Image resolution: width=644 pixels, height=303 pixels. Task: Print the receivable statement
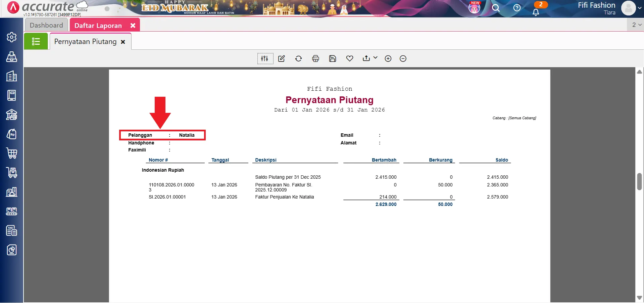point(315,58)
